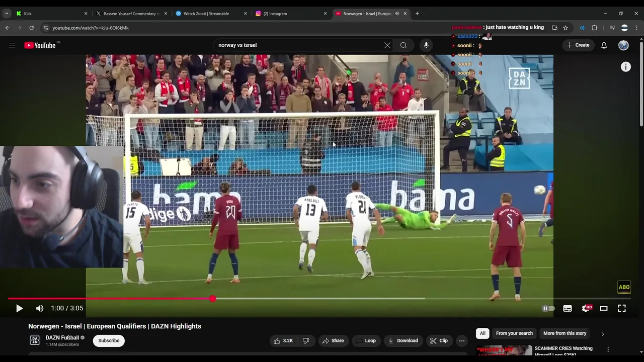Image resolution: width=644 pixels, height=362 pixels.
Task: Open the YouTube account avatar menu
Action: [623, 45]
